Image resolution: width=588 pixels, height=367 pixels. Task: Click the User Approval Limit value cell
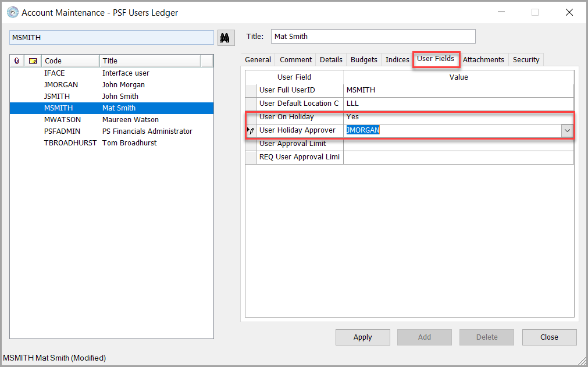458,144
